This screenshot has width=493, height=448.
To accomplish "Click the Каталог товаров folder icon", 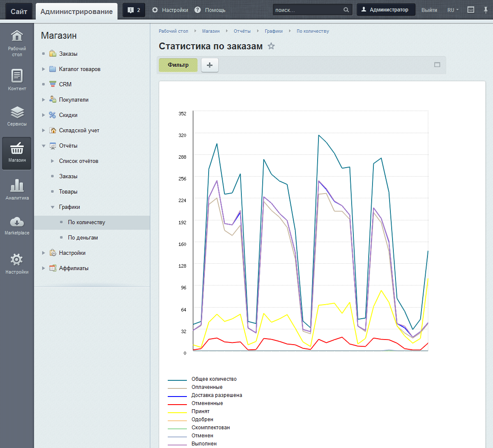I will 53,69.
